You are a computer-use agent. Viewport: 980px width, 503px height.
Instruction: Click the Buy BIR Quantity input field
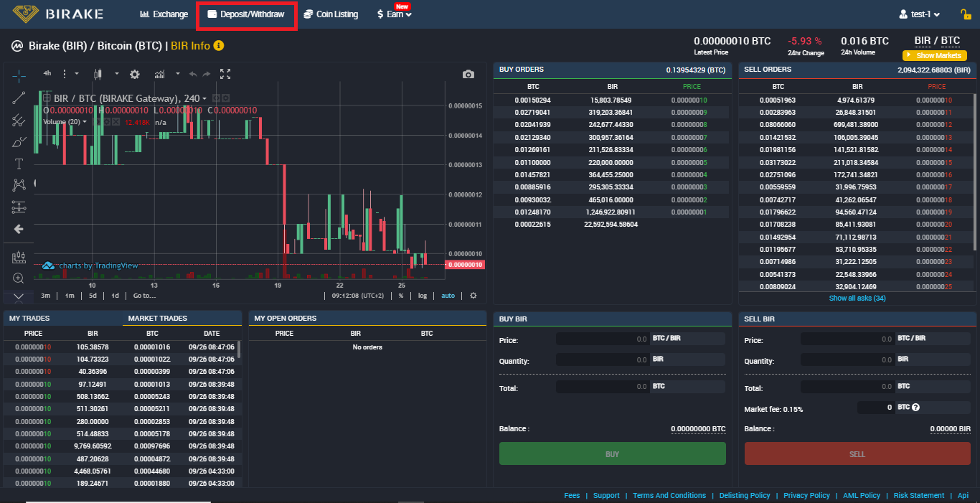click(603, 359)
